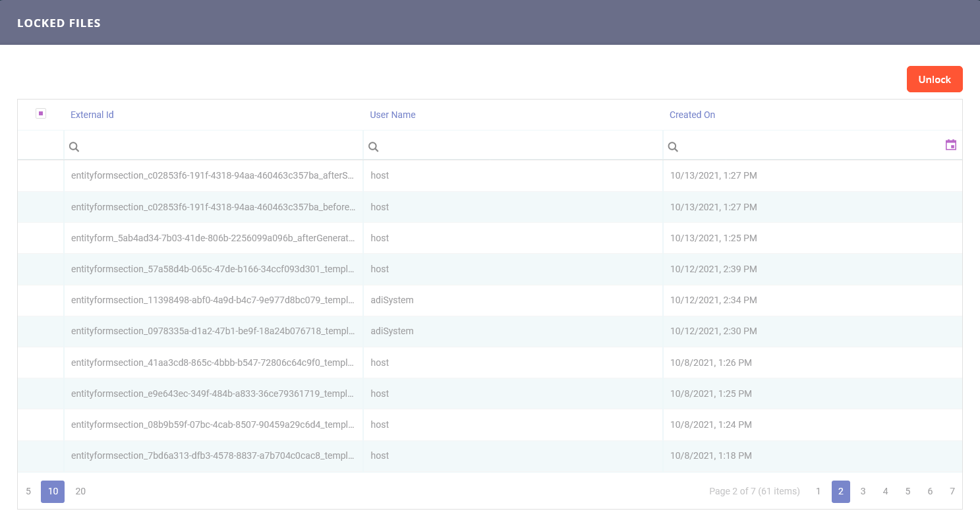
Task: Select the page size 10 option
Action: pyautogui.click(x=53, y=491)
